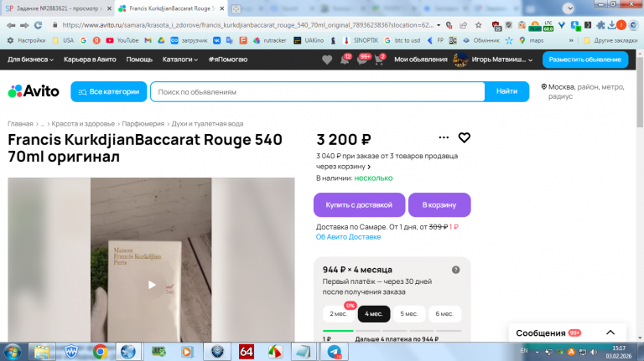Select the 6 мес. installment option

pyautogui.click(x=444, y=314)
